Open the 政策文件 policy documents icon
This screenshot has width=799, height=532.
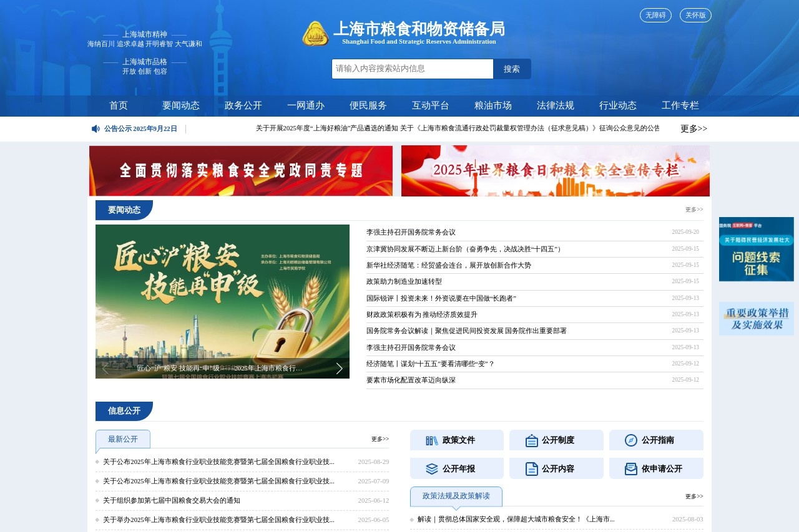432,440
